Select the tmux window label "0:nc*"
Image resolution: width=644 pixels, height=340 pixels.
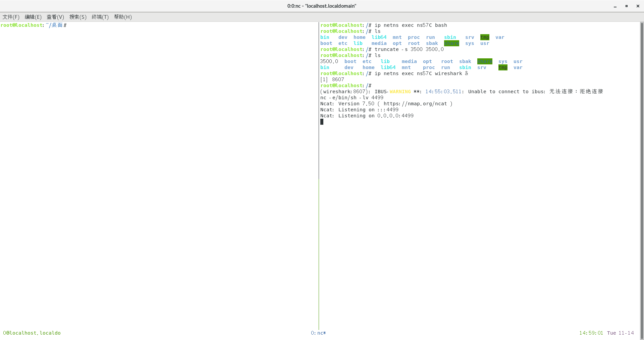pos(318,333)
